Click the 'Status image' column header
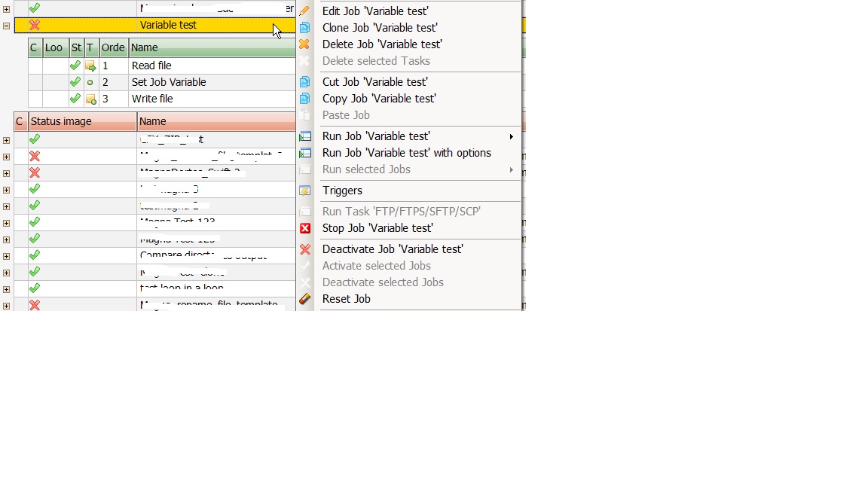 (x=82, y=121)
